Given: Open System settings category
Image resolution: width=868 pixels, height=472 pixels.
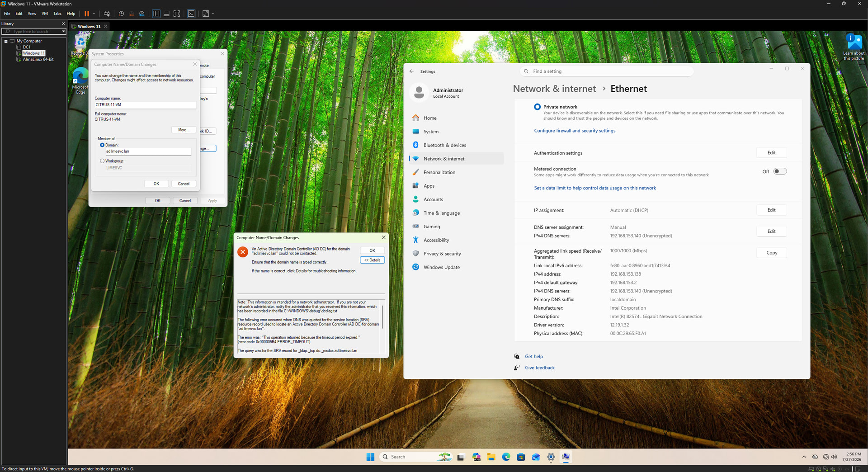Looking at the screenshot, I should pos(456,132).
